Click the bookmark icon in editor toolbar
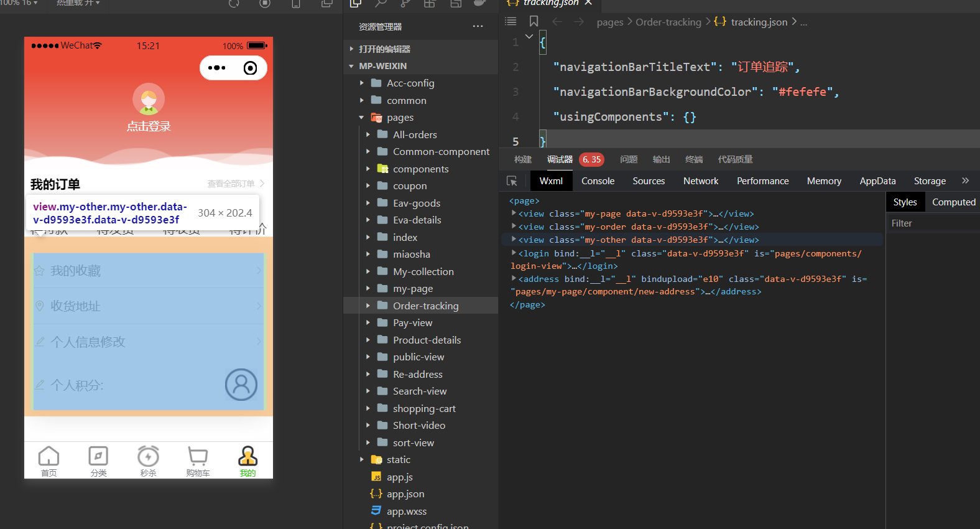Image resolution: width=980 pixels, height=529 pixels. click(x=534, y=22)
